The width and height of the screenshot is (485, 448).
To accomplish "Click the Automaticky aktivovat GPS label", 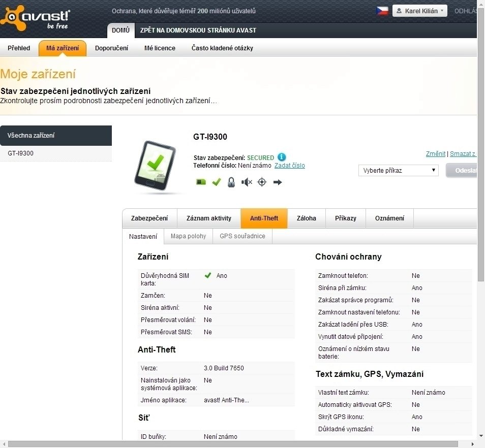I will pyautogui.click(x=355, y=404).
